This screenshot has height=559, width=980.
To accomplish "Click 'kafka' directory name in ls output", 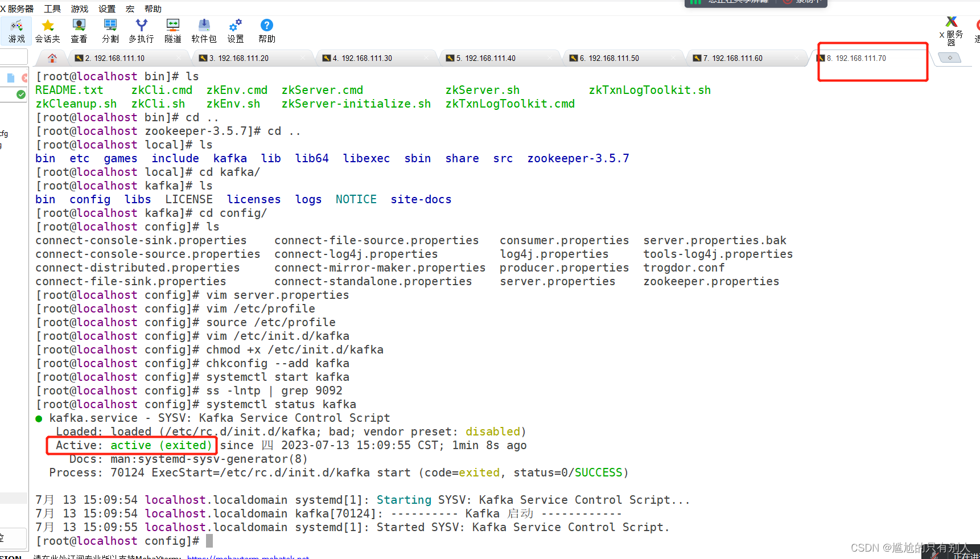I will point(230,158).
